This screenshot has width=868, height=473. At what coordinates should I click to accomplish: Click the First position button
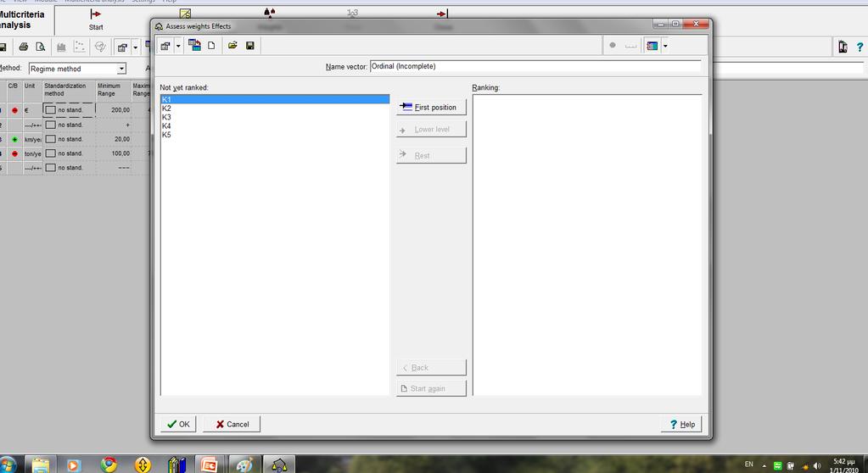(x=431, y=108)
